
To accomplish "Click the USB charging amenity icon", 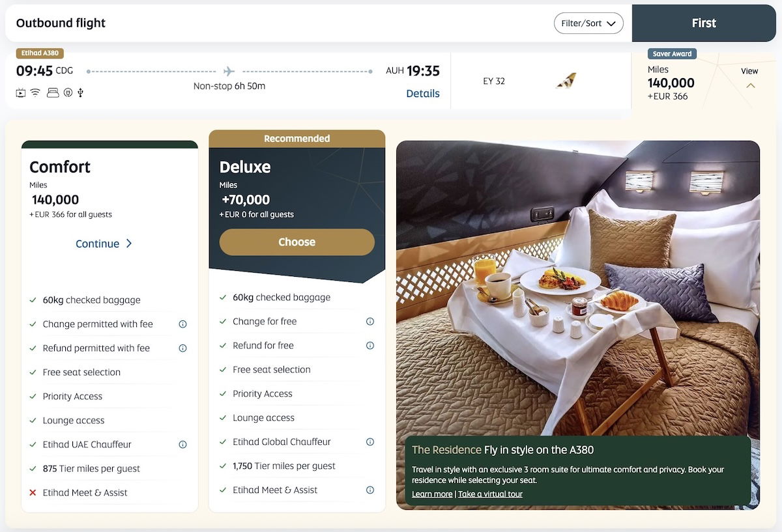I will point(81,93).
